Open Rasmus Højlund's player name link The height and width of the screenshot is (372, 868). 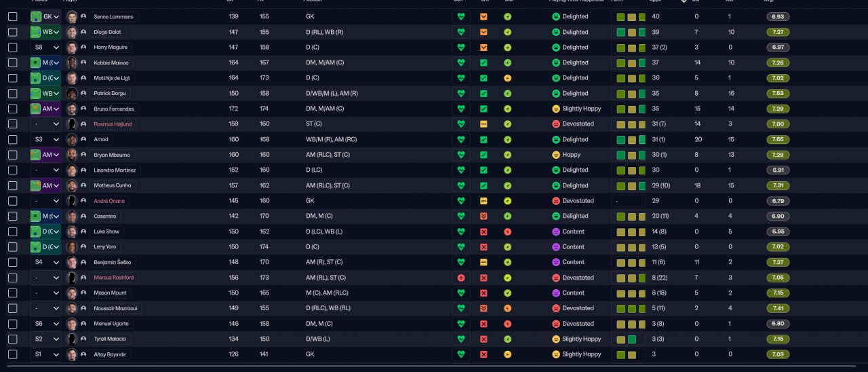[x=113, y=124]
